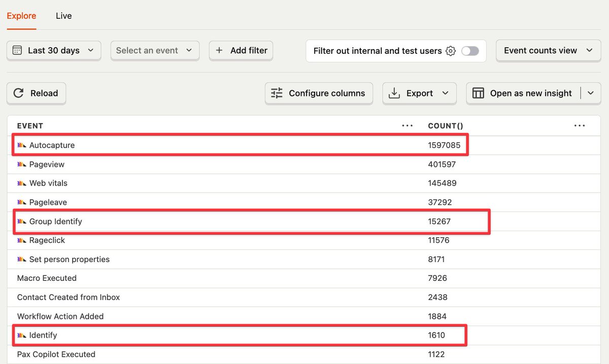The image size is (609, 364).
Task: Click Open as new insight button
Action: coord(523,93)
